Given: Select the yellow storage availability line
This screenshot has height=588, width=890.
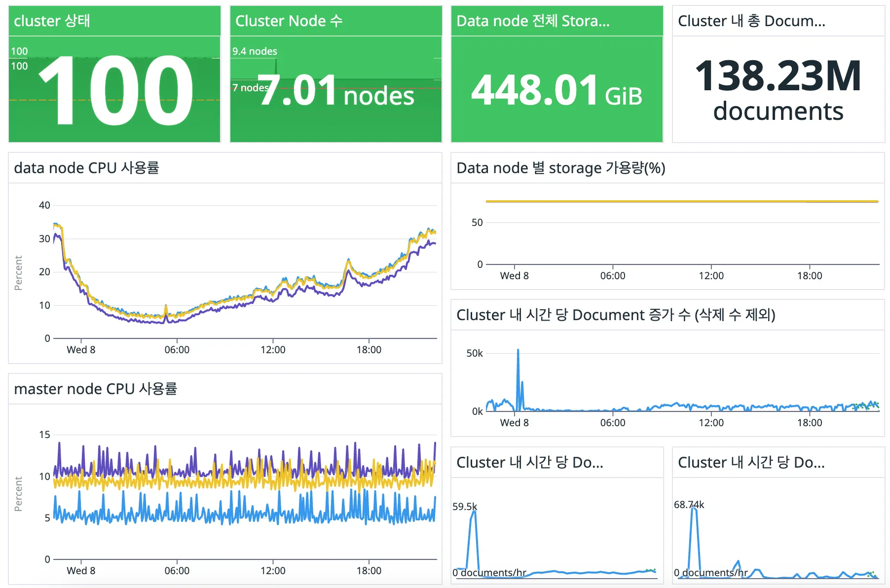Looking at the screenshot, I should (681, 201).
